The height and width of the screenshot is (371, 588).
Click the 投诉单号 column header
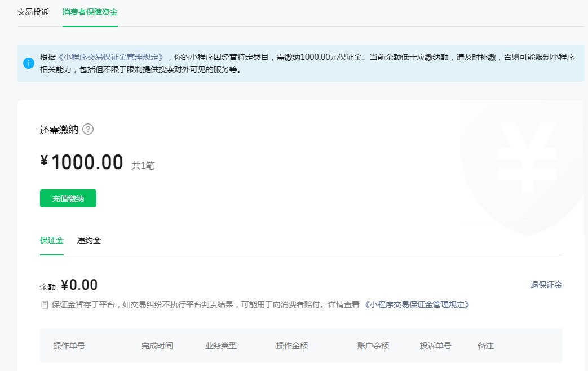pyautogui.click(x=436, y=346)
